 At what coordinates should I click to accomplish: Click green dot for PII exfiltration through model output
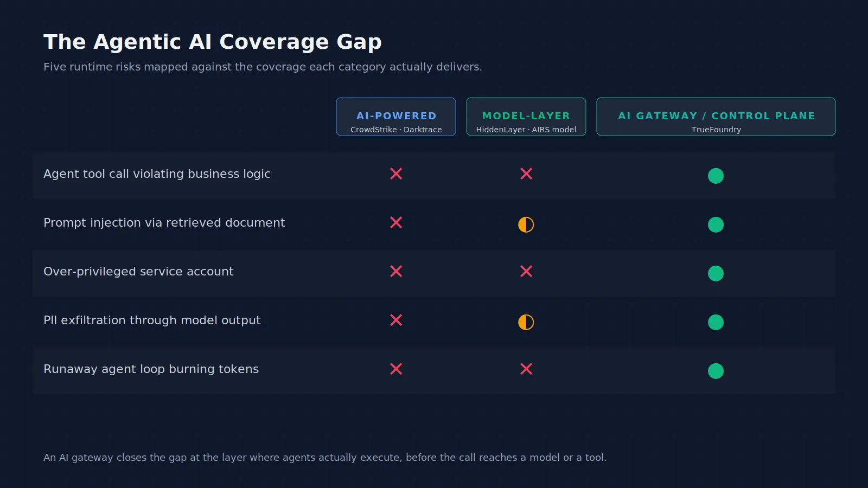716,322
